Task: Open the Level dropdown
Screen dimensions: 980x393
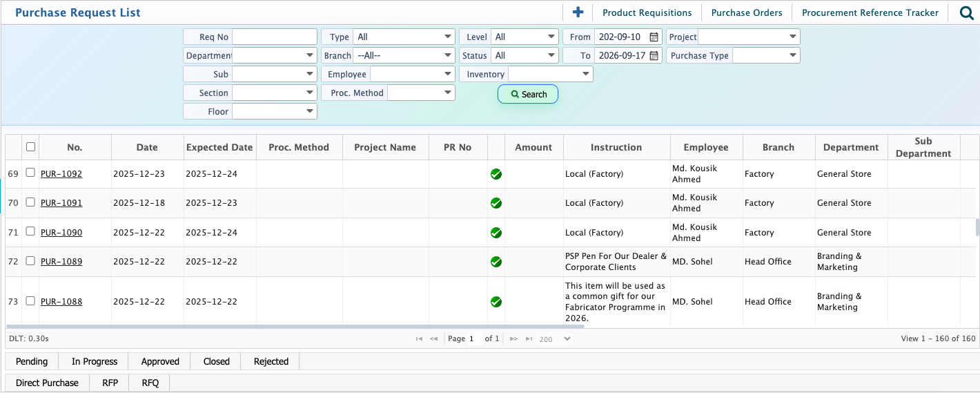Action: coord(524,37)
